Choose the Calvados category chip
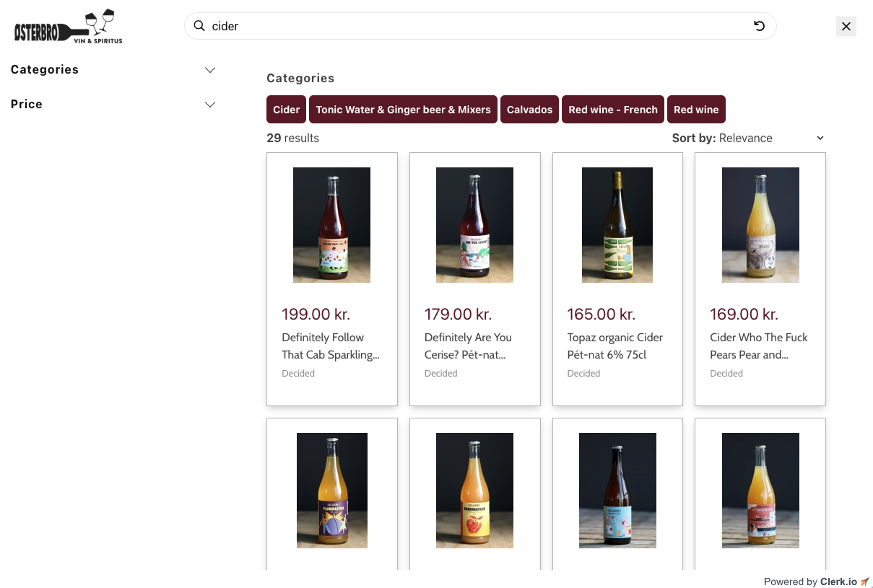Viewport: 873px width, 588px height. click(529, 110)
